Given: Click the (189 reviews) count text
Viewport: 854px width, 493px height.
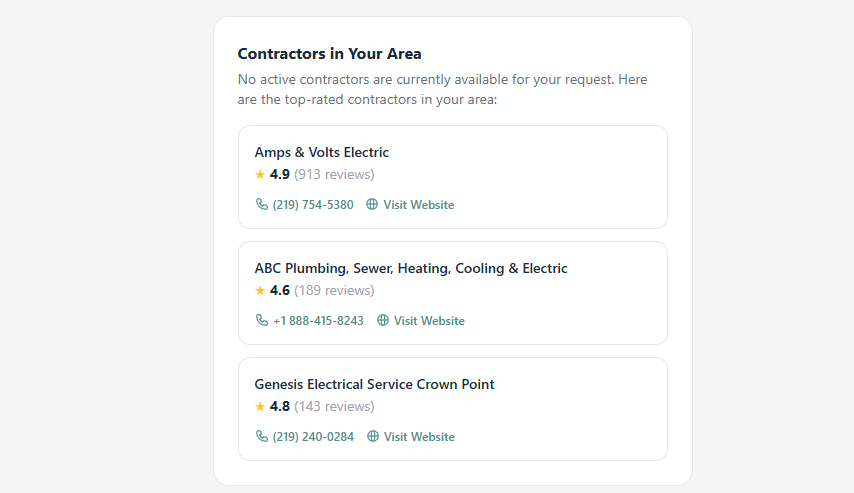Looking at the screenshot, I should pos(334,290).
